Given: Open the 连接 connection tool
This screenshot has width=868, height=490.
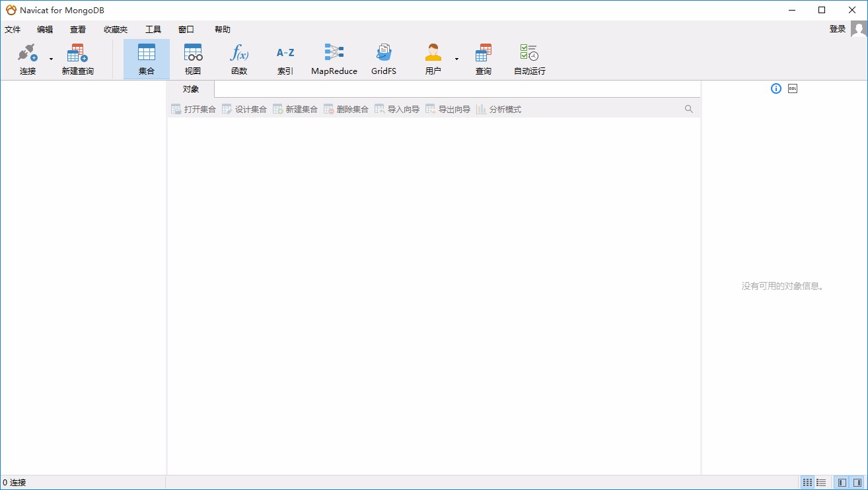Looking at the screenshot, I should tap(28, 59).
